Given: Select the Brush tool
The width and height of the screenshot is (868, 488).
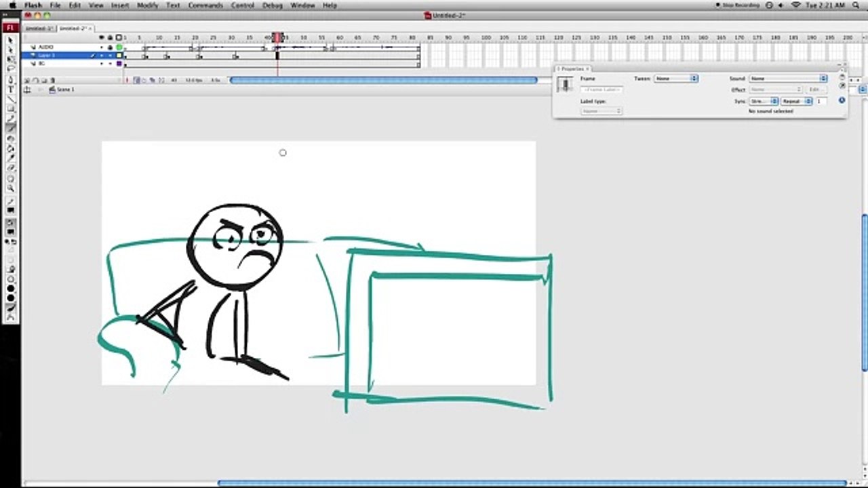Looking at the screenshot, I should click(x=11, y=128).
